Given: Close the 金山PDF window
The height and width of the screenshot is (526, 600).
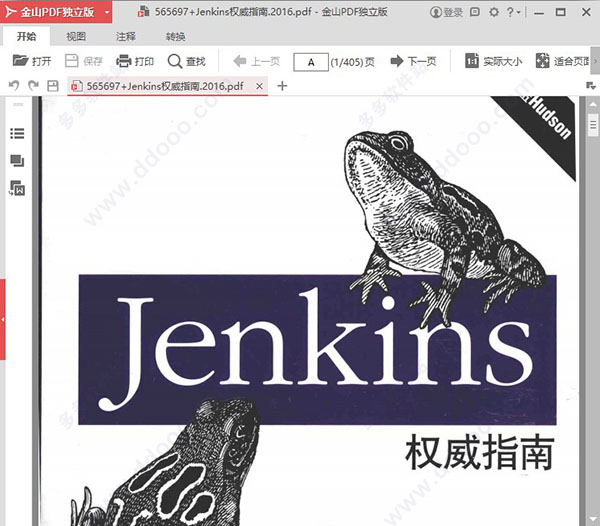Looking at the screenshot, I should tap(586, 12).
